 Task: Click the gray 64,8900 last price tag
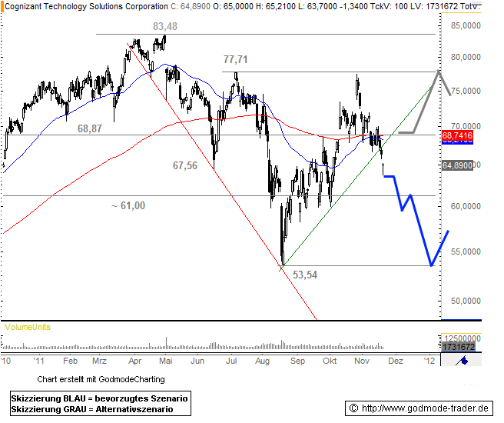457,165
